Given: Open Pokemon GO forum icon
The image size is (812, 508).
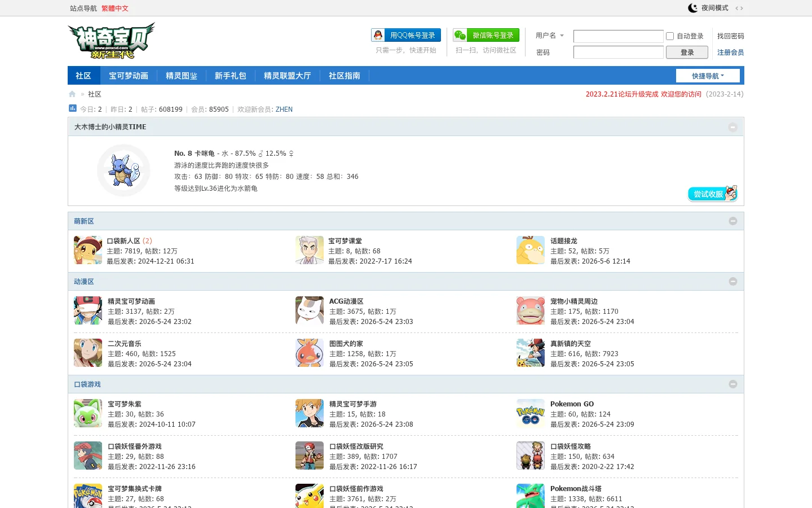Looking at the screenshot, I should point(531,413).
